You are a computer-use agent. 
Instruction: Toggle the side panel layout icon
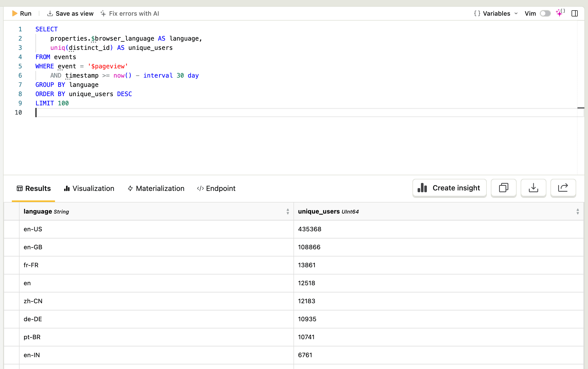[x=575, y=14]
